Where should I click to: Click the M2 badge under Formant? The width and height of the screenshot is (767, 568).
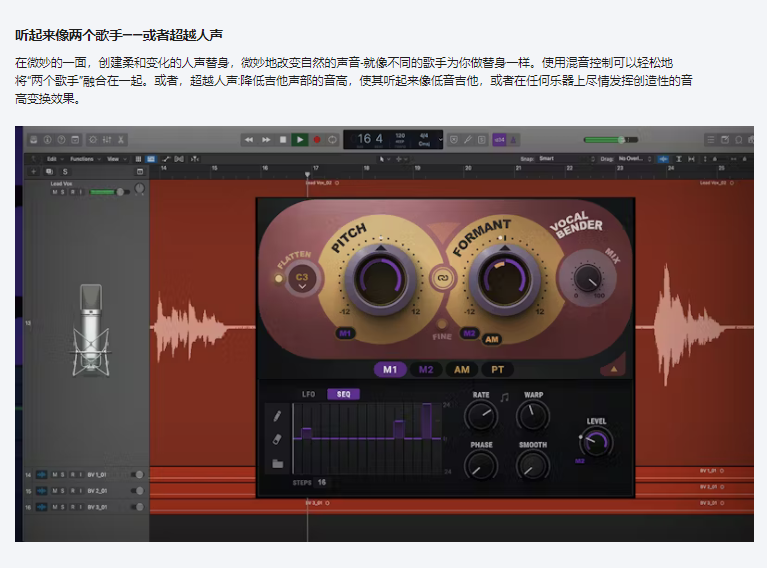(469, 334)
